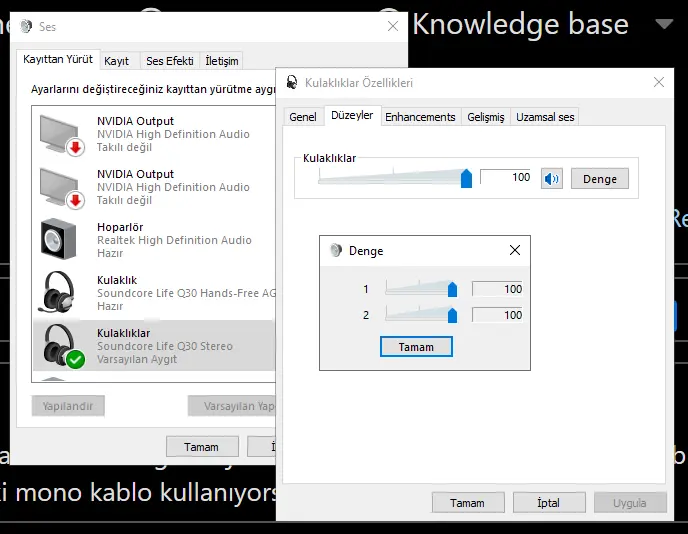Screen dimensions: 688x534
Task: Select the Düzeyler tab
Action: pos(352,115)
